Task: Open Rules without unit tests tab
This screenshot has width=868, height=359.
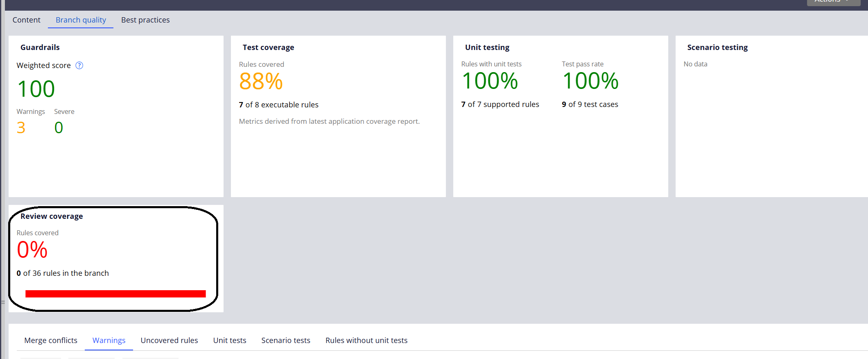Action: pyautogui.click(x=366, y=341)
